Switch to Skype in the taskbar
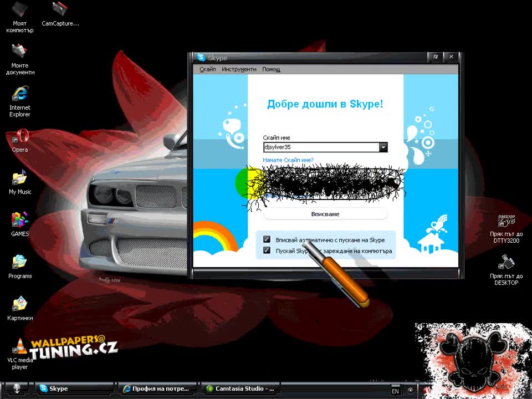The width and height of the screenshot is (532, 399). 75,389
